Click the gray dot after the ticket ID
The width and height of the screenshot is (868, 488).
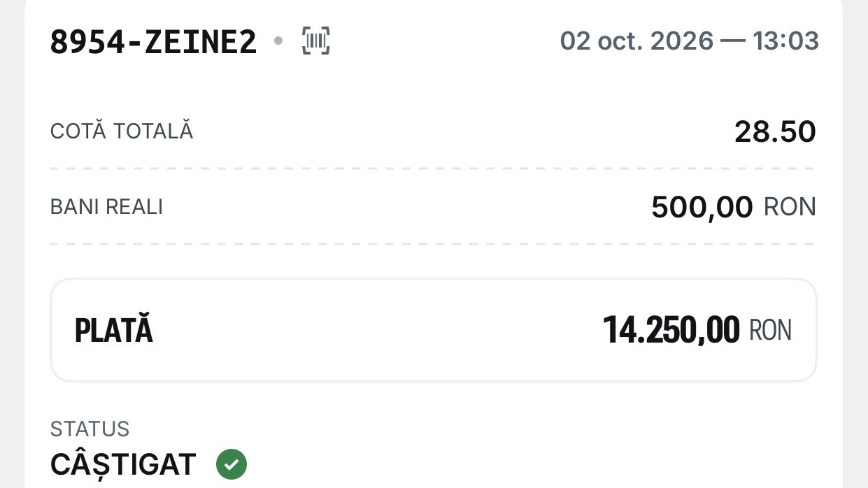(x=278, y=41)
